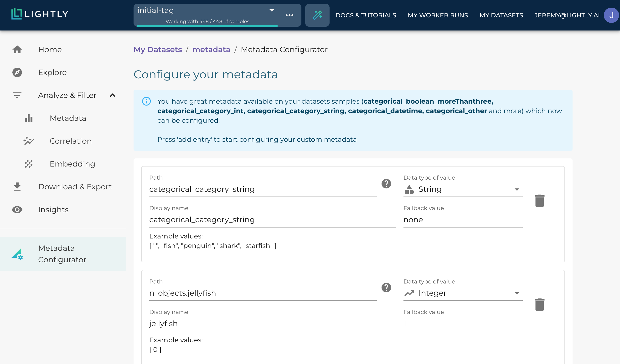Click the J user avatar
The image size is (620, 364).
[611, 15]
